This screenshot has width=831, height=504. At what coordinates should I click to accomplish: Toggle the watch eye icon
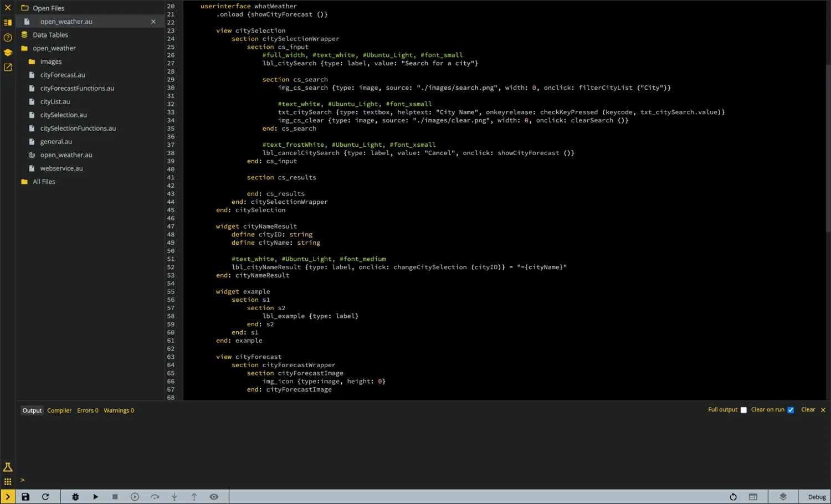[214, 497]
